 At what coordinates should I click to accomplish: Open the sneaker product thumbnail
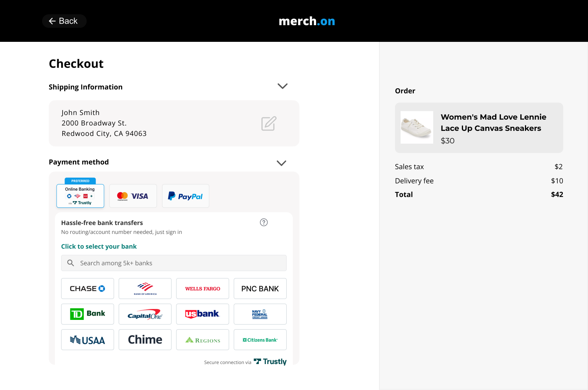click(x=417, y=127)
